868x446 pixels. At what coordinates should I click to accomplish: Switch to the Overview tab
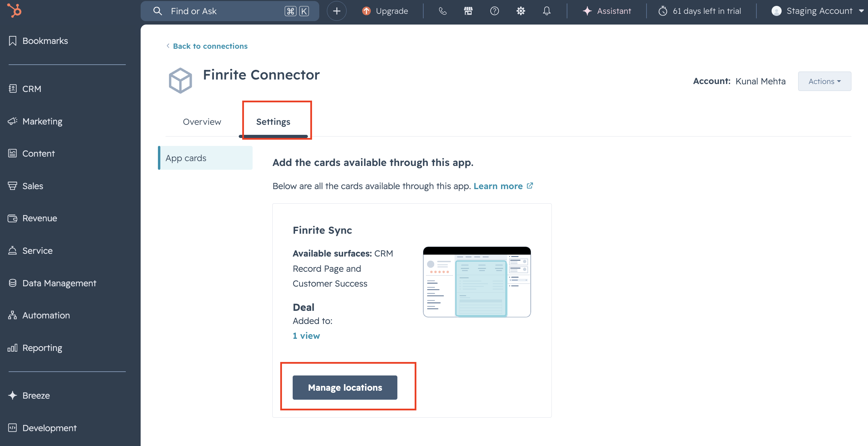pos(202,122)
